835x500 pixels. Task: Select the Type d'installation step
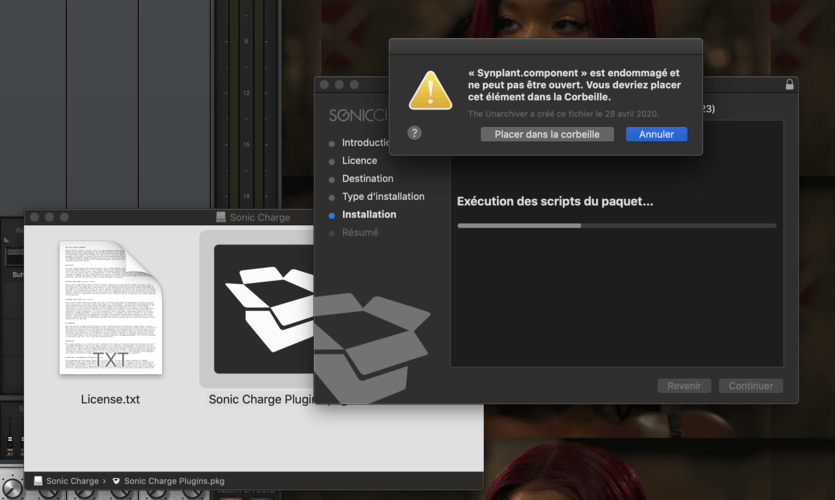pos(383,196)
